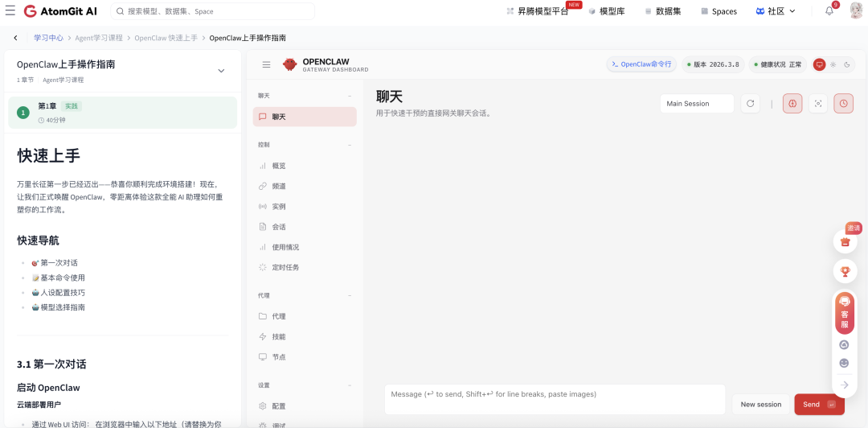868x428 pixels.
Task: Click the OpenClaw命令行 button
Action: (x=641, y=64)
